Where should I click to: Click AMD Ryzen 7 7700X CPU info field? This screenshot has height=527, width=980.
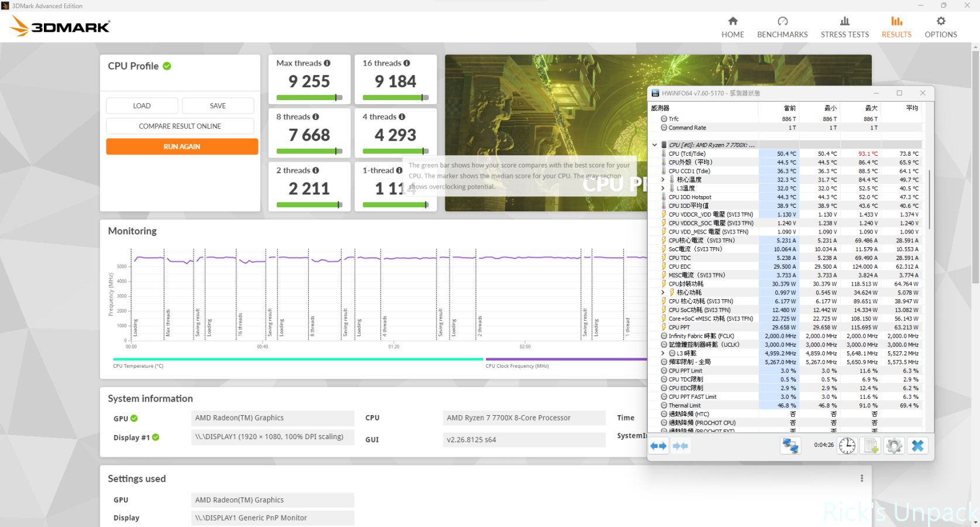click(524, 418)
